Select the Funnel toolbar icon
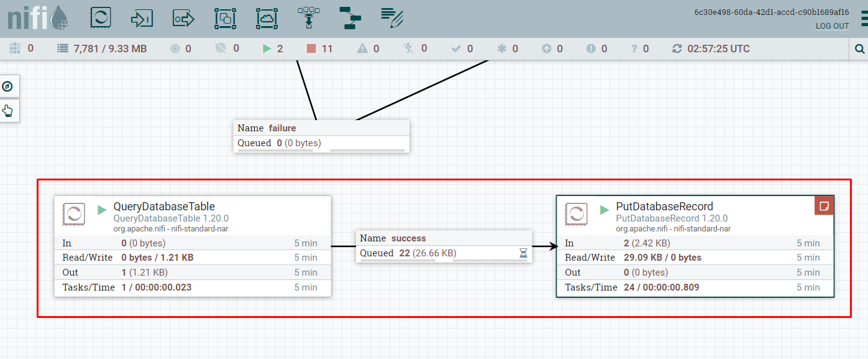Viewport: 868px width, 359px height. click(308, 18)
